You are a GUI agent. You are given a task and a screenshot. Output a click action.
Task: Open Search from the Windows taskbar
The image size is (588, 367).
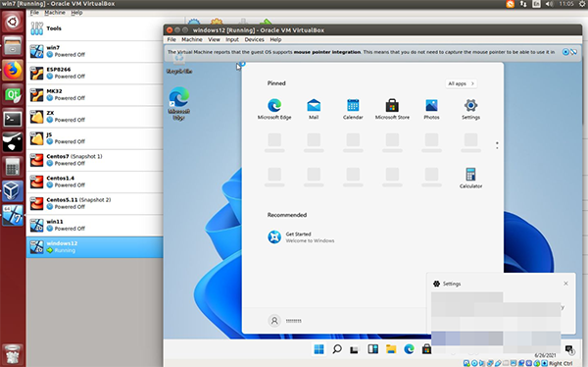(x=337, y=349)
